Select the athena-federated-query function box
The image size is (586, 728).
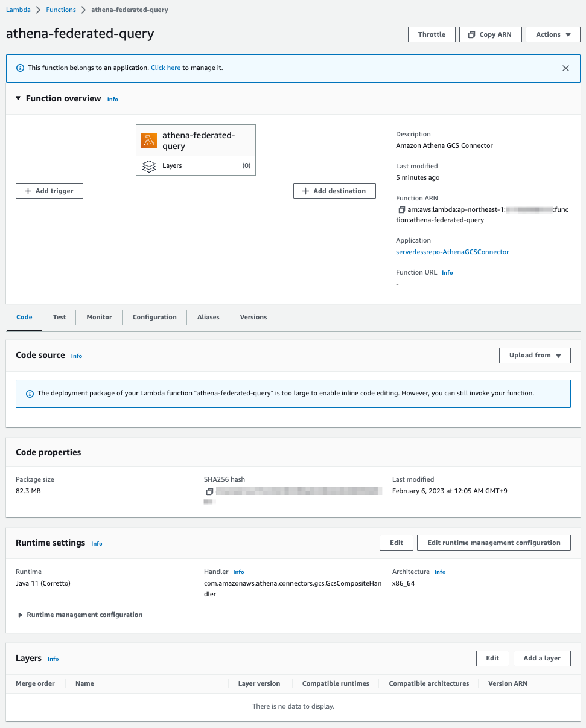(196, 141)
